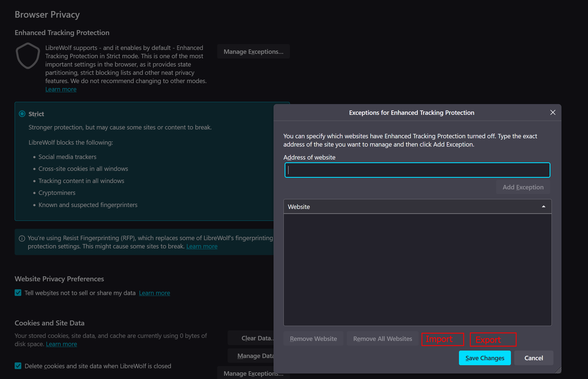This screenshot has width=588, height=379.
Task: Click the dialog resize grip at bottom corner
Action: [x=558, y=370]
